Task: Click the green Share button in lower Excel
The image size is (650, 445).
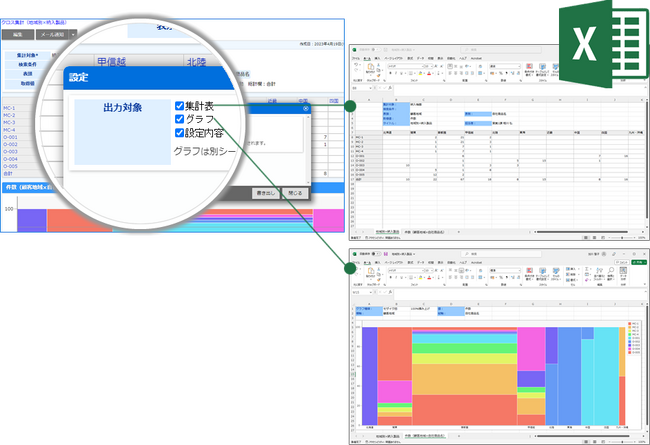Action: (x=639, y=262)
